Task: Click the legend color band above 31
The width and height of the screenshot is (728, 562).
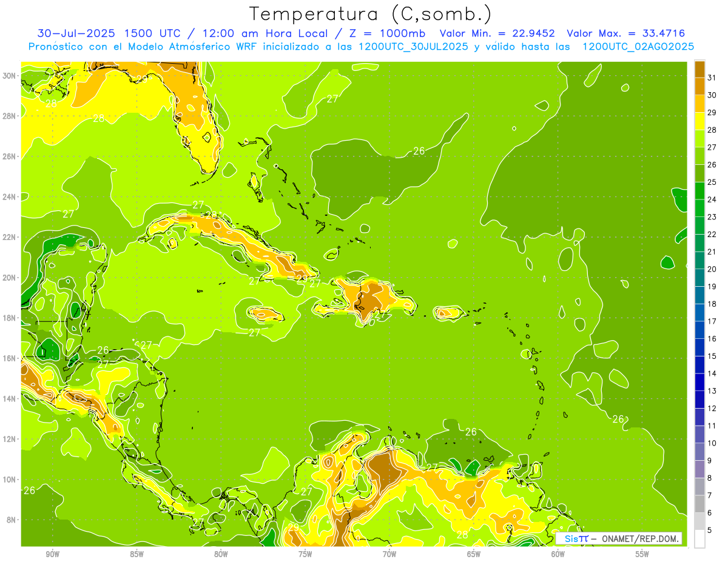Action: tap(699, 69)
